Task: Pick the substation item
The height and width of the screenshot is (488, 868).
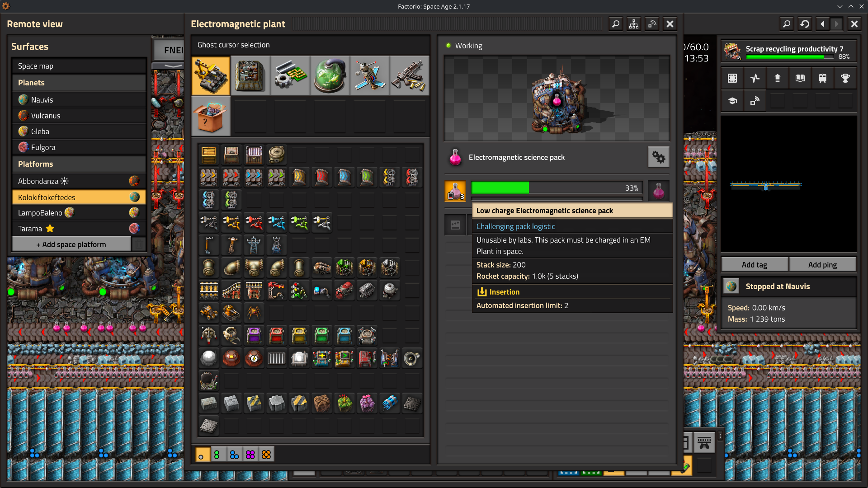Action: point(276,245)
